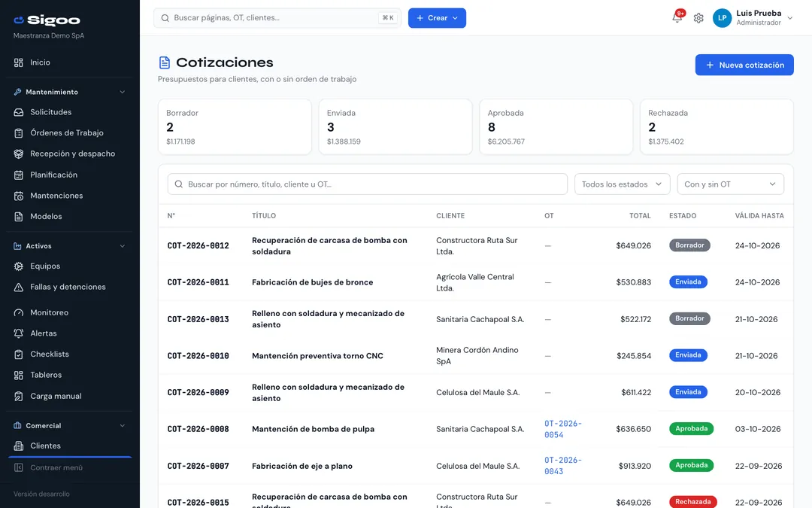The width and height of the screenshot is (812, 508).
Task: Click the Borrador badge on COT-2026-0013 row
Action: click(x=689, y=319)
